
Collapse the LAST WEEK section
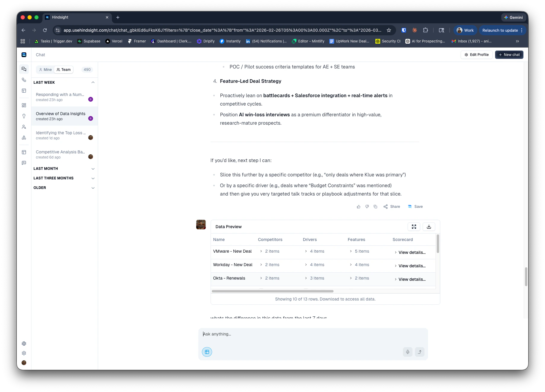[93, 83]
